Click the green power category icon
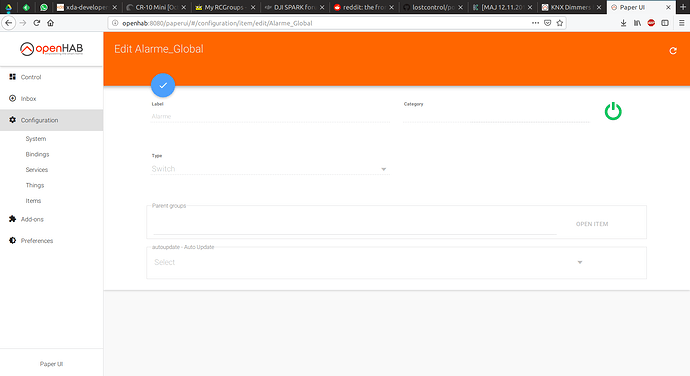 pyautogui.click(x=613, y=111)
